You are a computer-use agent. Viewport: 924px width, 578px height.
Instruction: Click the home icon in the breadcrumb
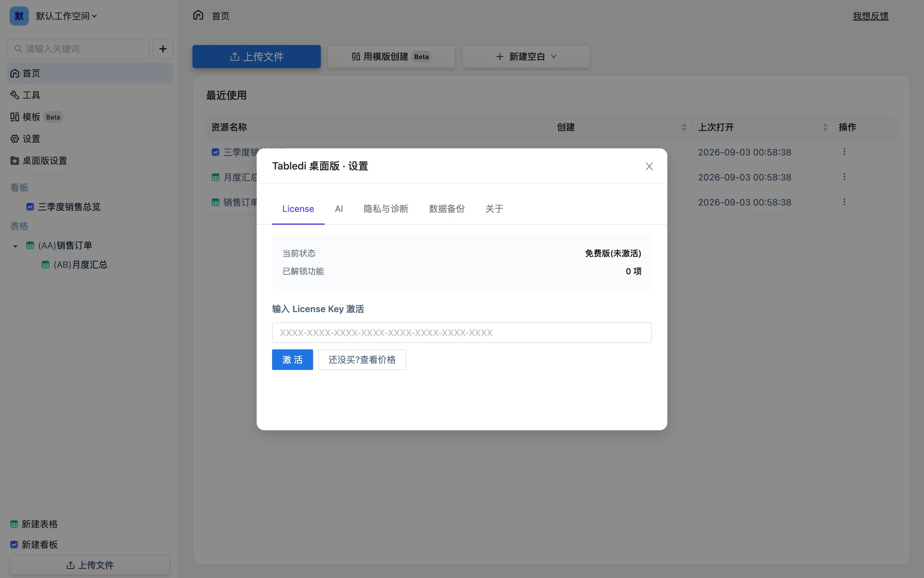198,15
